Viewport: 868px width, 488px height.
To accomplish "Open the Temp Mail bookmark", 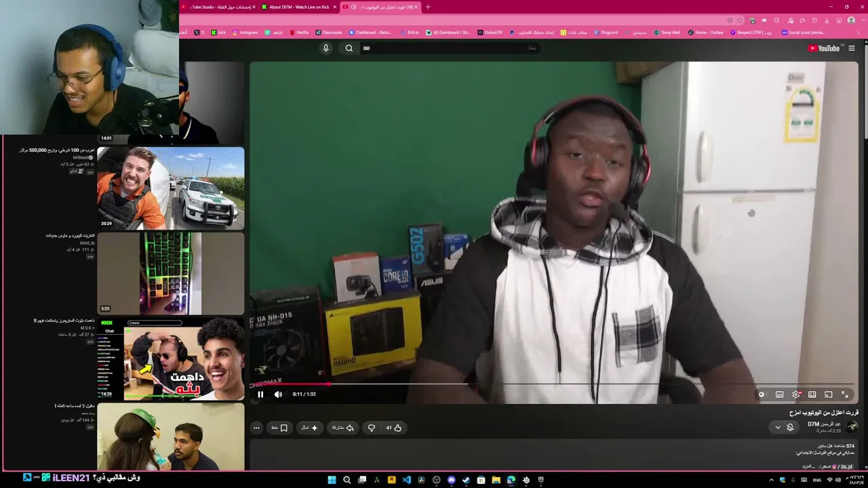I will pos(667,33).
